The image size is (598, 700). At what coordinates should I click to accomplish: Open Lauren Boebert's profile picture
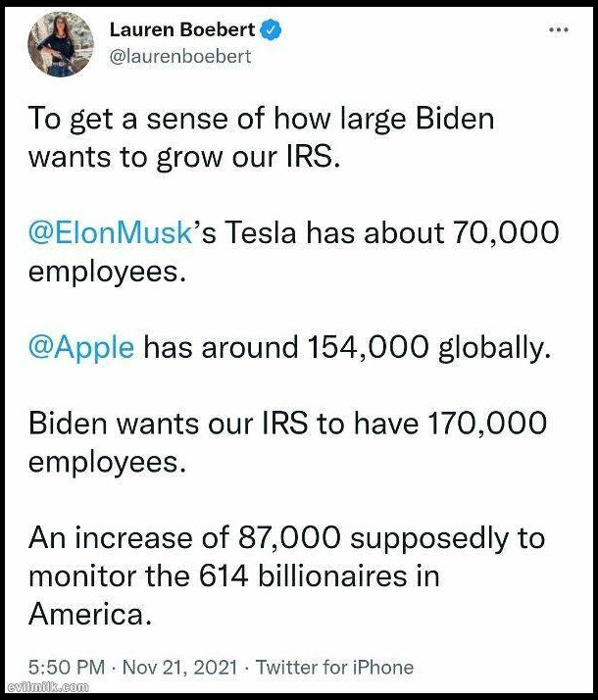[61, 44]
